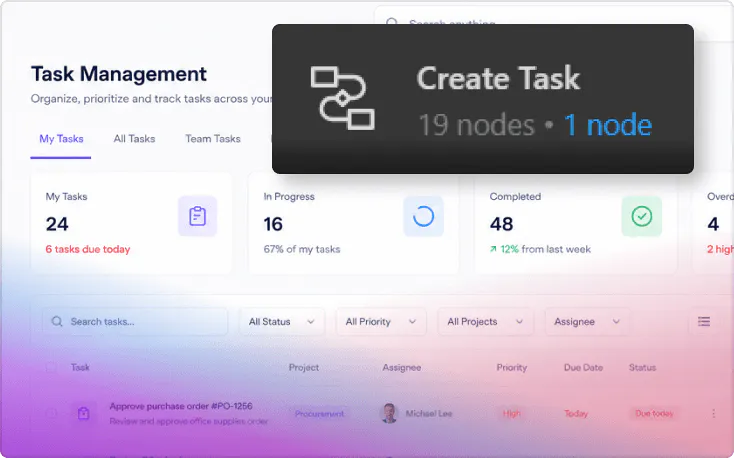Click the top search magnifier icon
Screen dimensions: 734x458
coord(392,22)
